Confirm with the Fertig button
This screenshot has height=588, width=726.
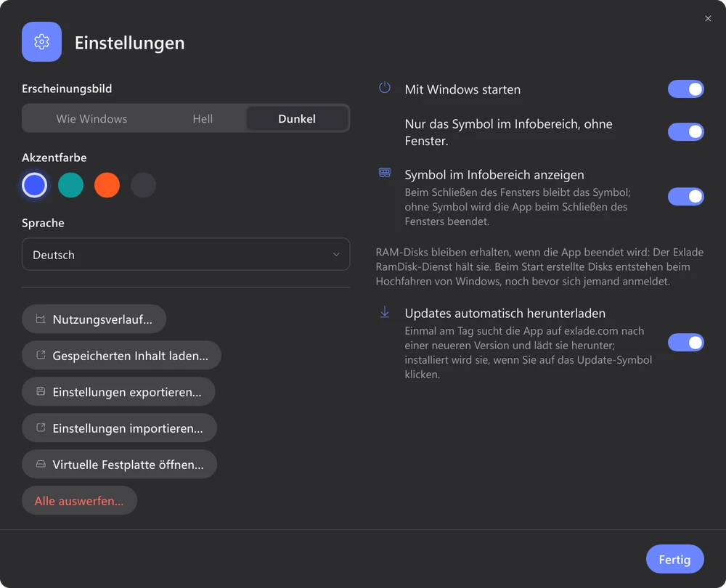(x=674, y=559)
